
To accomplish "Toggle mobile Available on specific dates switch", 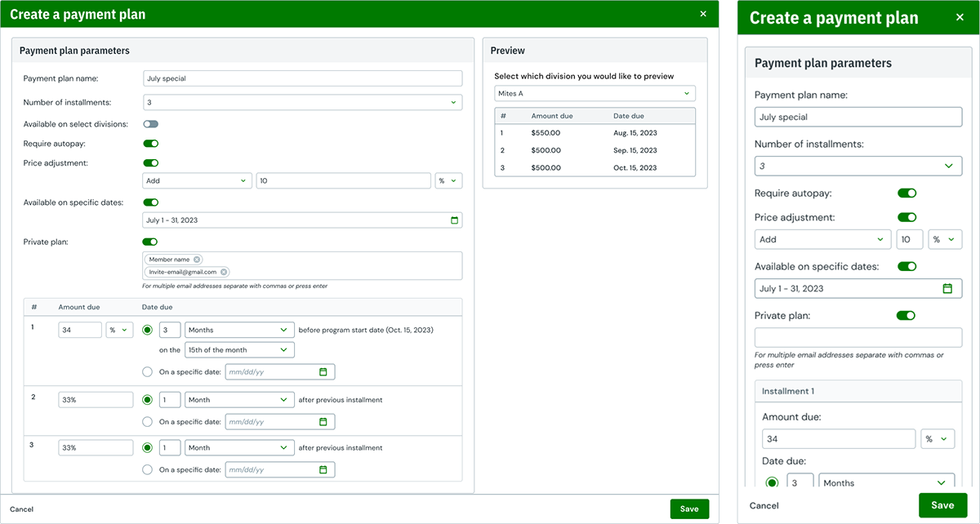I will point(906,266).
